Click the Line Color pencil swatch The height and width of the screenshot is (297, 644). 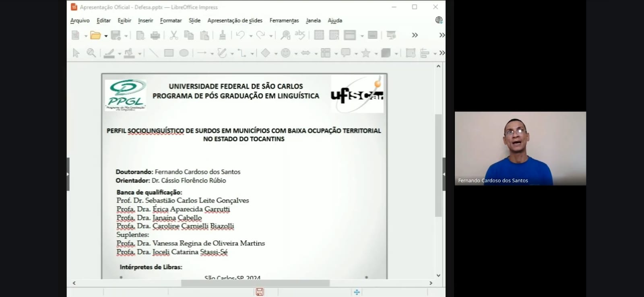pyautogui.click(x=109, y=53)
